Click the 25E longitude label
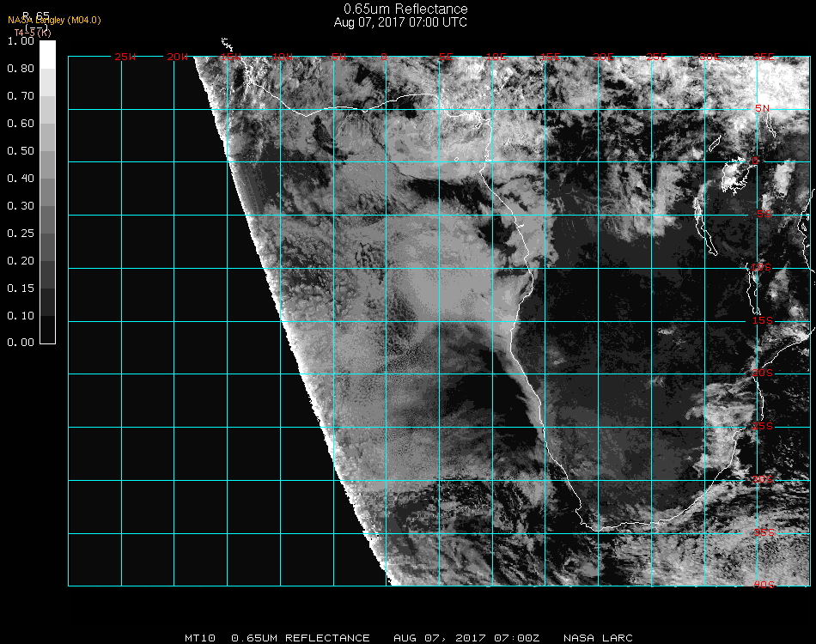816x644 pixels. point(656,57)
